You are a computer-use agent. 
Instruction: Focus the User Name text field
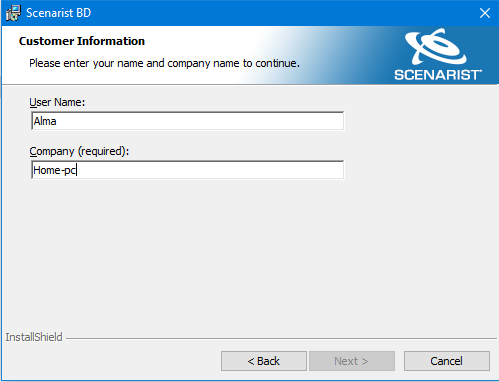187,121
